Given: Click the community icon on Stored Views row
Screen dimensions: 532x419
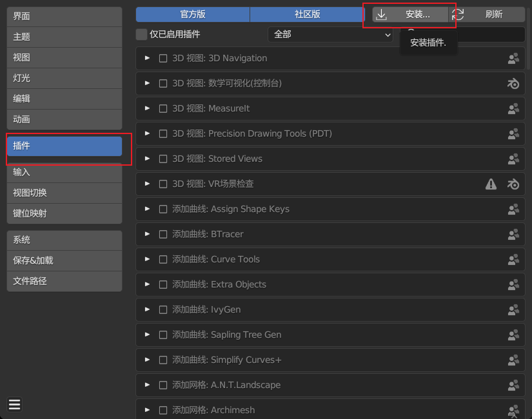Looking at the screenshot, I should click(x=513, y=159).
